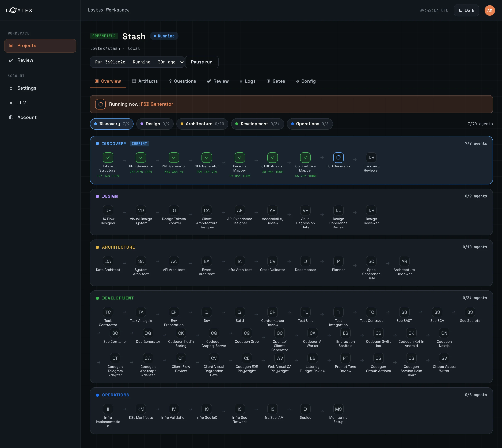Select the Infra Validation IV icon
The width and height of the screenshot is (502, 448).
[x=174, y=409]
